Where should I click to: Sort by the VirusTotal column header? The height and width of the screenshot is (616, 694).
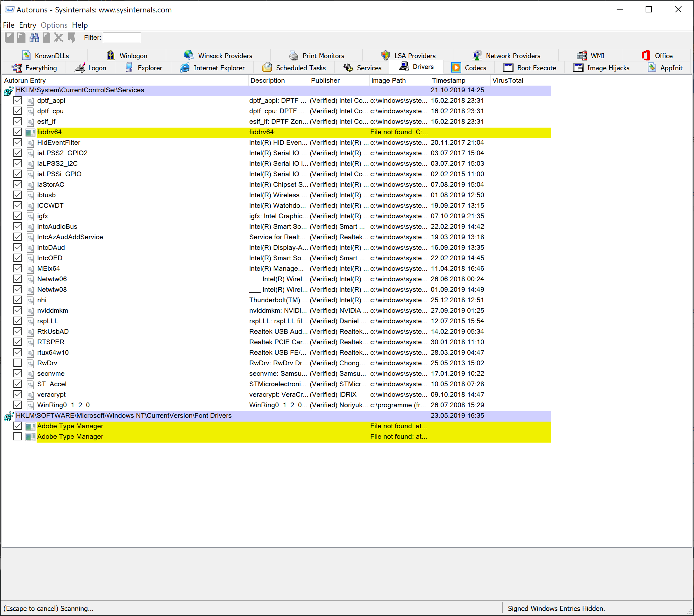pos(520,80)
